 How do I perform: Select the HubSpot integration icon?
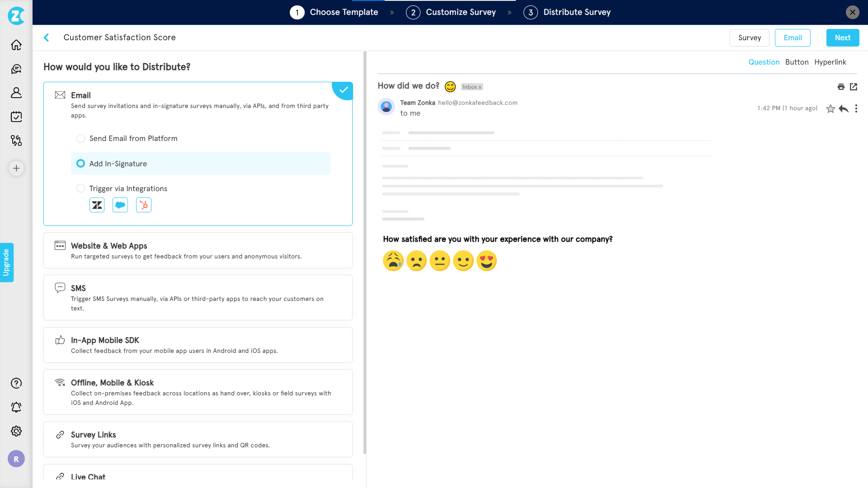click(144, 205)
